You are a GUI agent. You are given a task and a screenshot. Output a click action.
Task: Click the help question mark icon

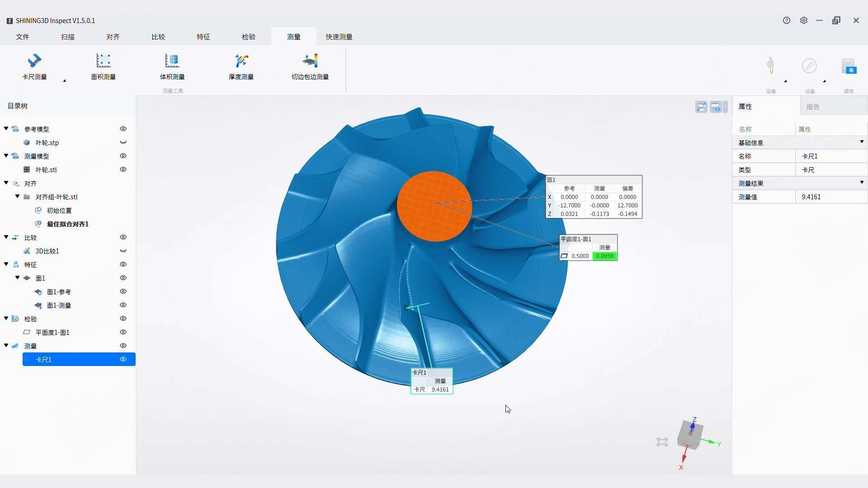pyautogui.click(x=787, y=20)
